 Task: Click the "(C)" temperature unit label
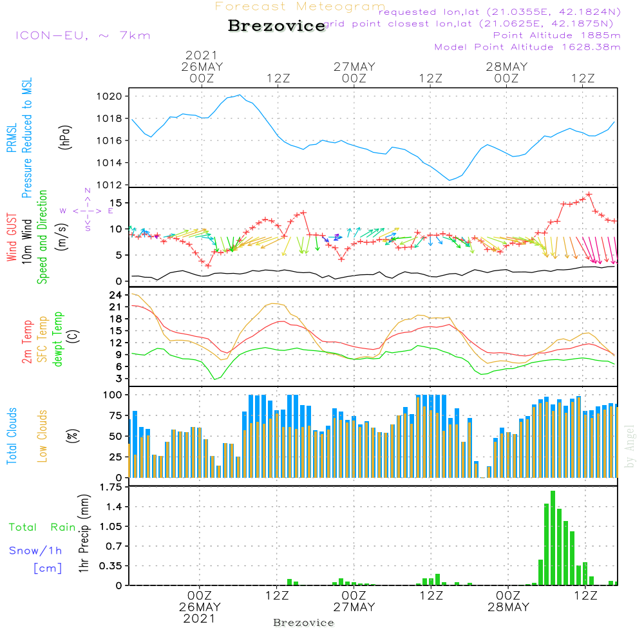(x=74, y=336)
